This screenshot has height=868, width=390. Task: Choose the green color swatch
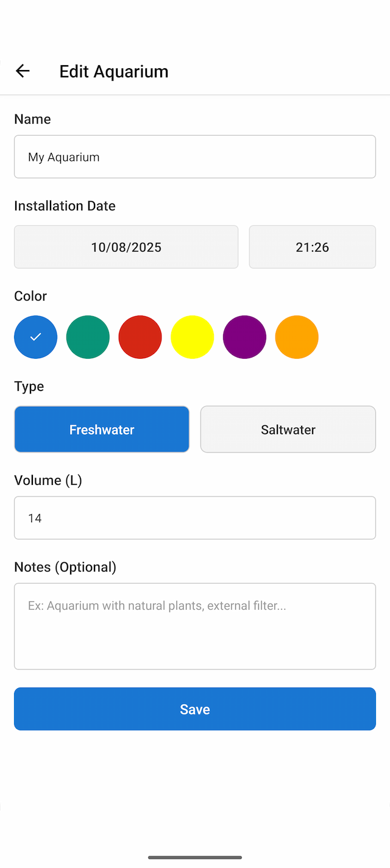click(x=88, y=337)
